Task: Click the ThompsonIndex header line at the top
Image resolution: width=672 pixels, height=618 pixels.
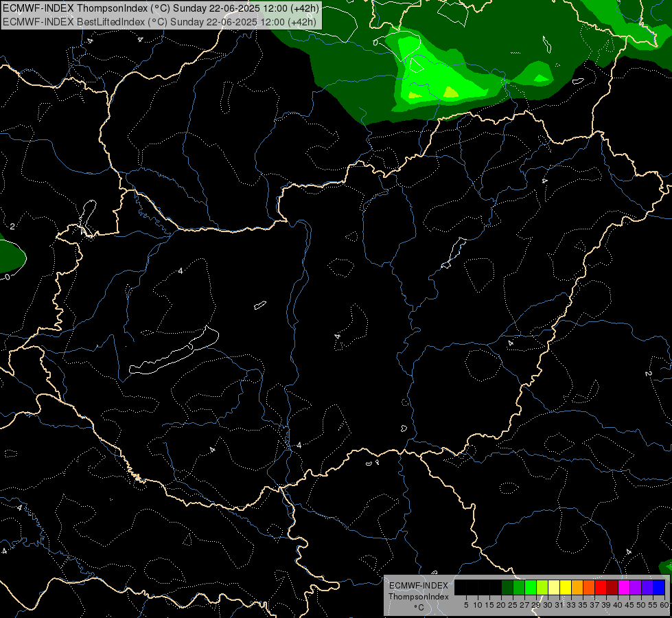Action: pyautogui.click(x=161, y=8)
